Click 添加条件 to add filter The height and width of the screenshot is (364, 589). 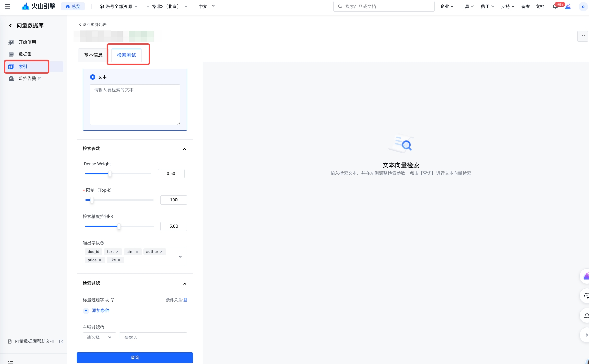pos(97,311)
